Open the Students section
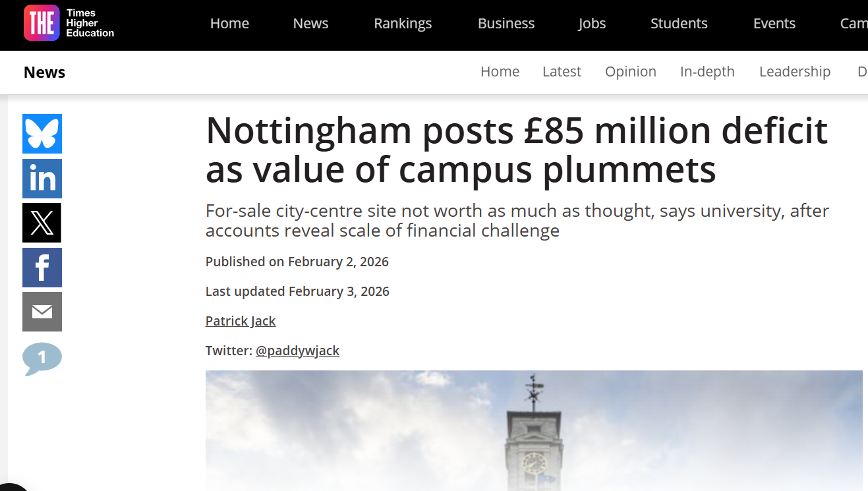This screenshot has width=868, height=491. (679, 24)
